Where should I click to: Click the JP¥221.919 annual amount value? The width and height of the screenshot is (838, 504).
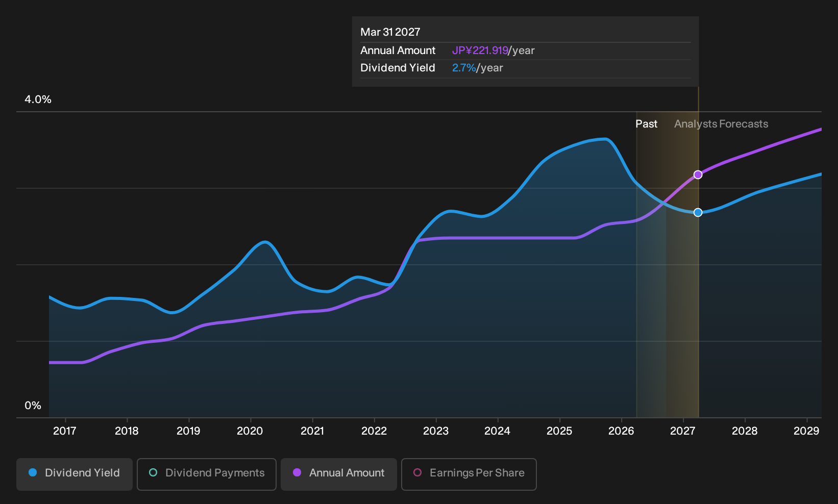coord(480,51)
